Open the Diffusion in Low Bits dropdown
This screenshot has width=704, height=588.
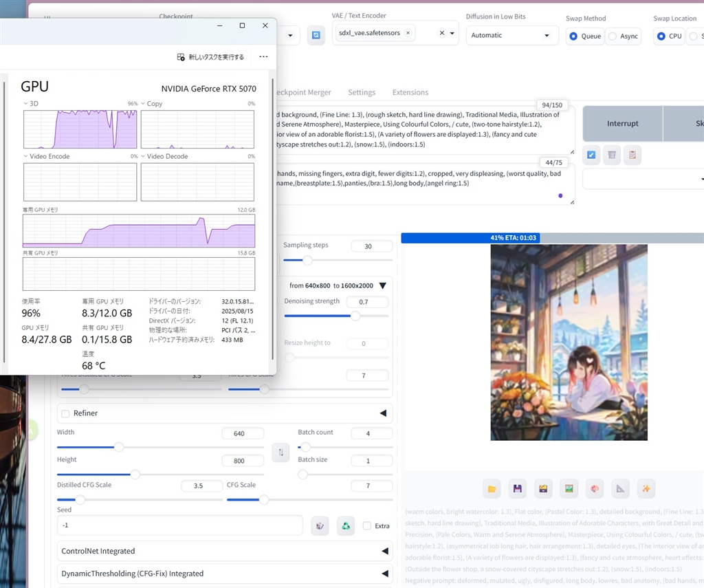click(511, 35)
